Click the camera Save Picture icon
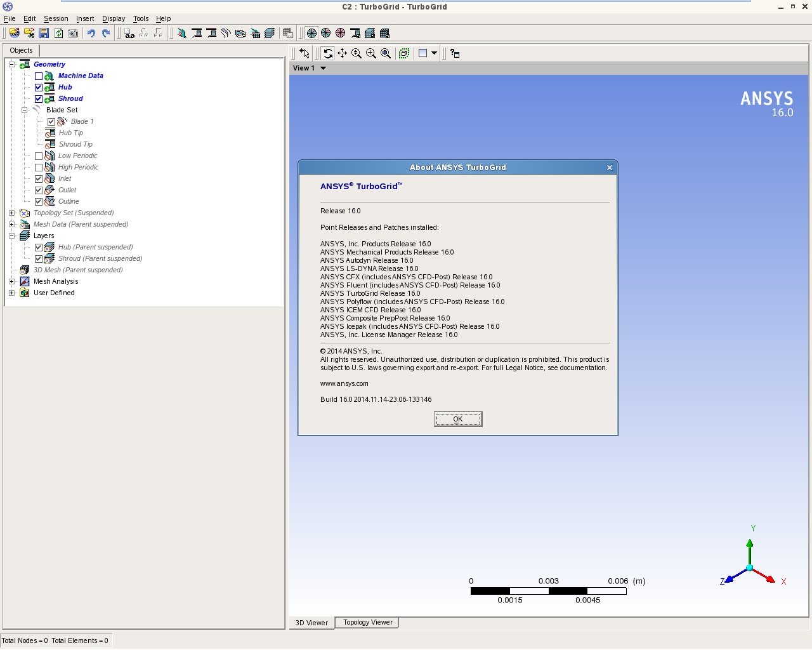The height and width of the screenshot is (650, 812). (x=73, y=33)
